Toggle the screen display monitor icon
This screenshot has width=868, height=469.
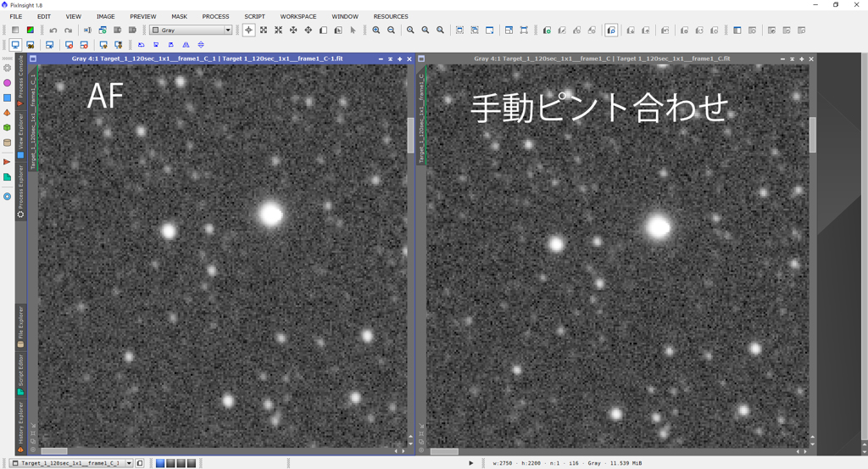click(x=15, y=45)
